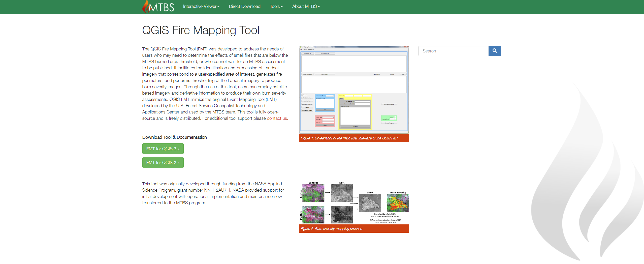Click 'Download Tool & Documentation' heading text
This screenshot has height=264, width=644.
point(174,137)
